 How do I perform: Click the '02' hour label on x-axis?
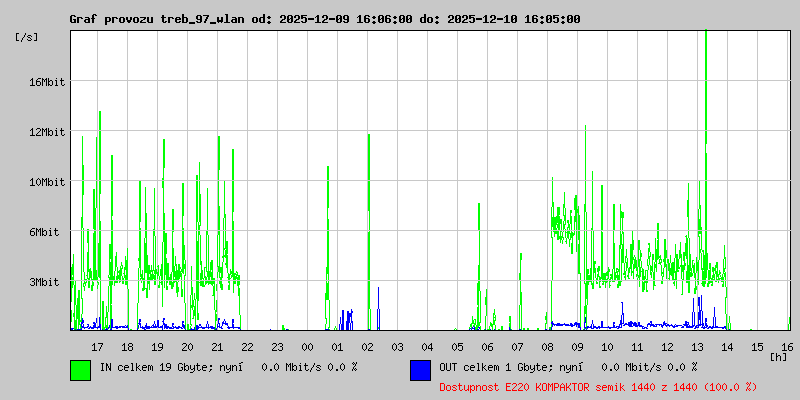pos(367,347)
